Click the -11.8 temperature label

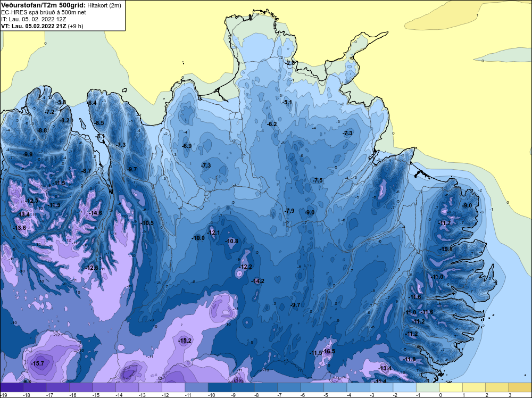pos(409,359)
